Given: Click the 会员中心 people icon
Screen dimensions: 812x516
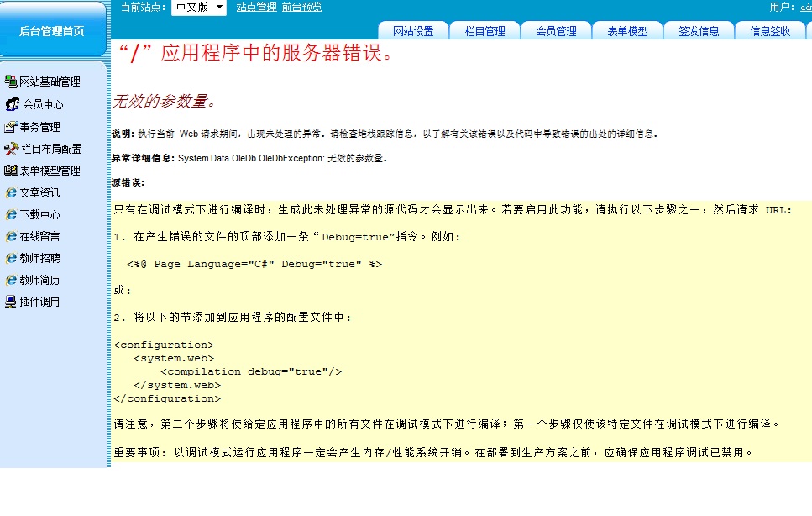Looking at the screenshot, I should coord(13,104).
